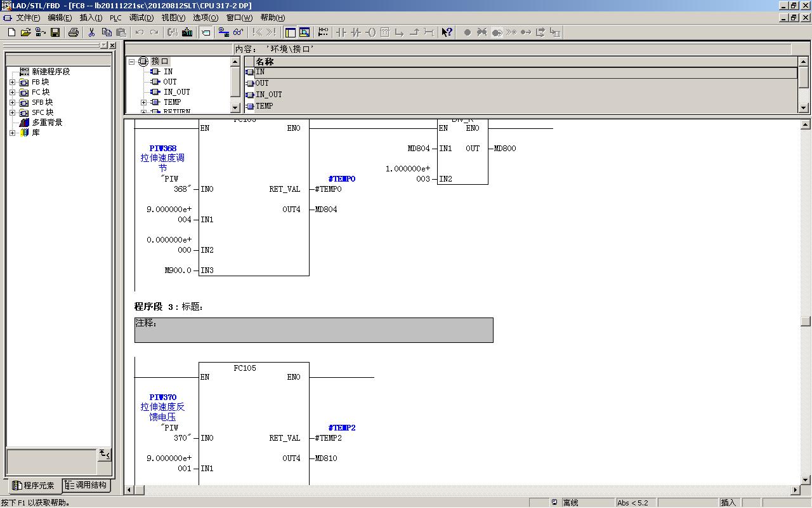The width and height of the screenshot is (812, 508).
Task: Click the Redo arrow icon
Action: point(154,32)
